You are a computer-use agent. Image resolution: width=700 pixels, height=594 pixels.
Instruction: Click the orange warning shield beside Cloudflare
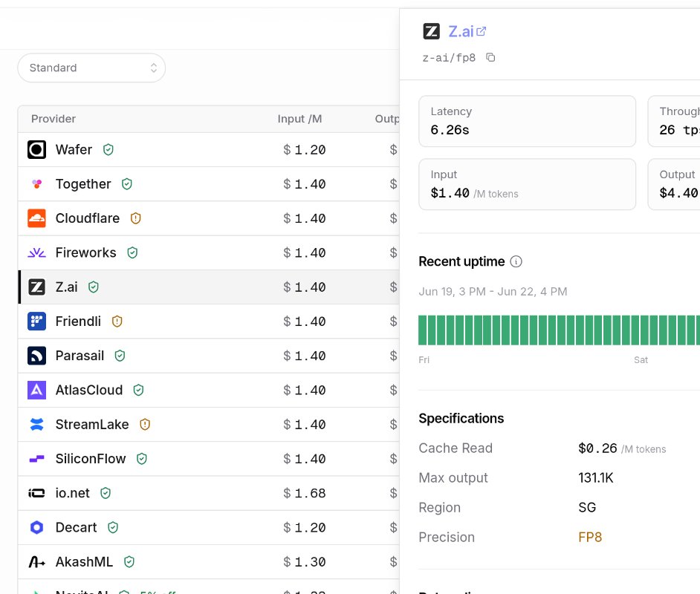click(136, 218)
